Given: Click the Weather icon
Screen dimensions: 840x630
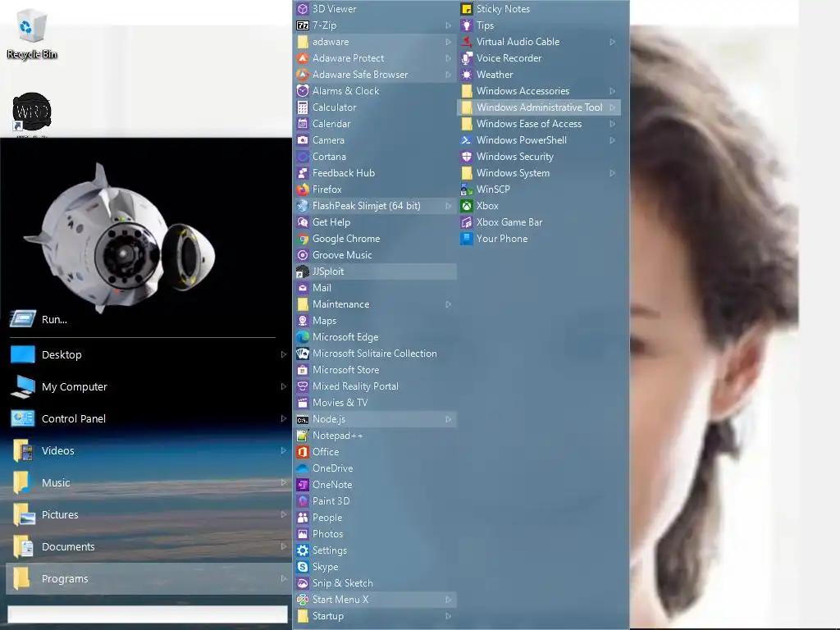Looking at the screenshot, I should 467,75.
